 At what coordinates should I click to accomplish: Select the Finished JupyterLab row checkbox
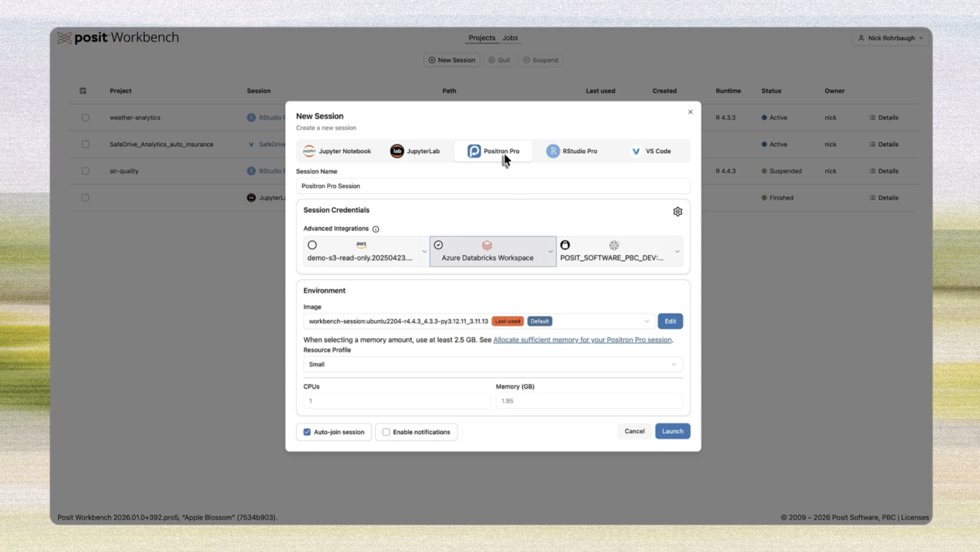85,197
